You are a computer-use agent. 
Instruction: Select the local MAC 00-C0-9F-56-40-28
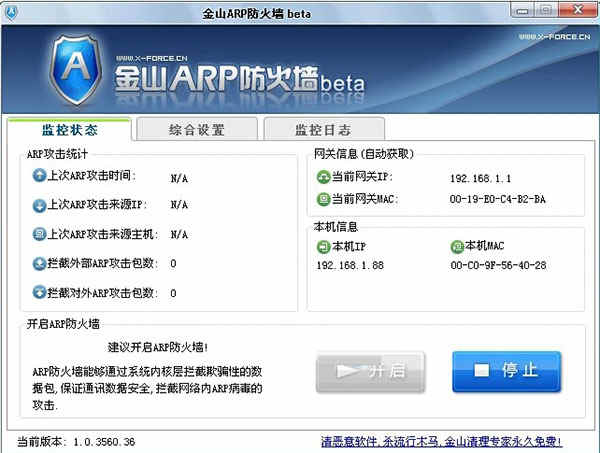click(x=499, y=265)
